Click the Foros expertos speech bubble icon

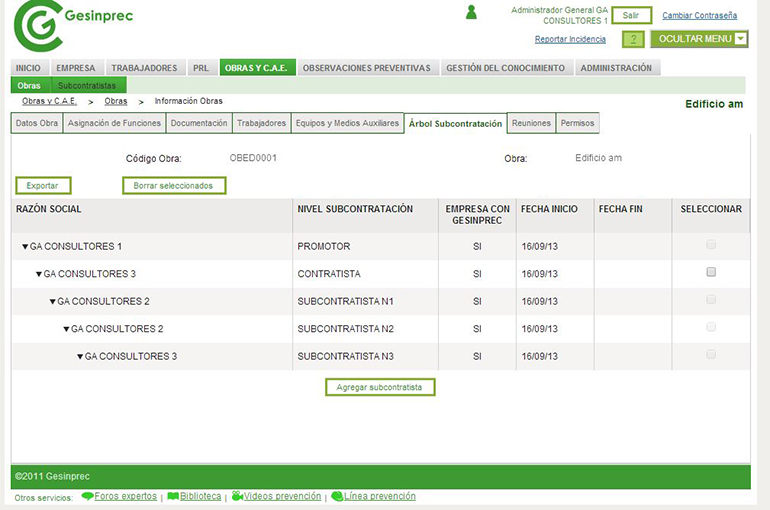tap(87, 496)
